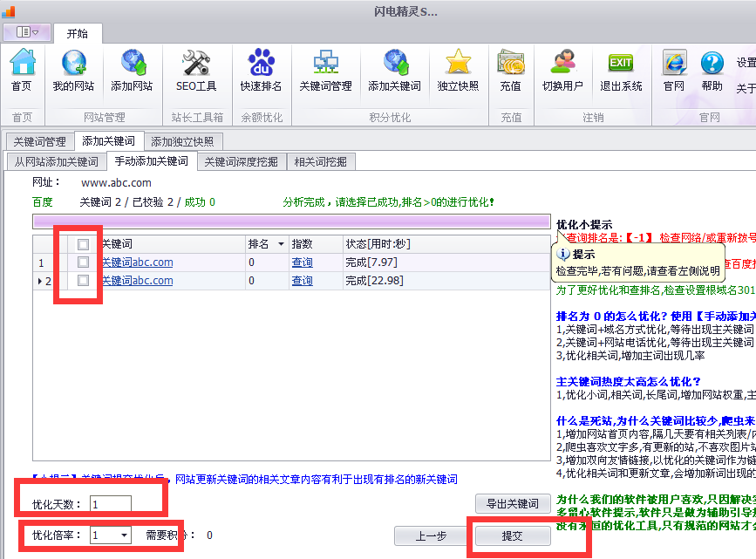756x559 pixels.
Task: Click 查询 link in first row
Action: (x=302, y=262)
